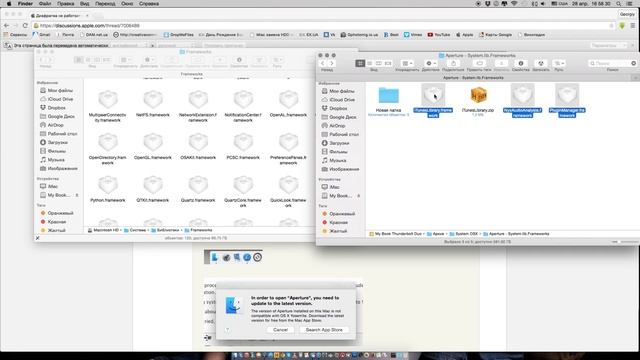640x360 pixels.
Task: Open Загрузки in the Aperture window sidebar
Action: pyautogui.click(x=337, y=143)
